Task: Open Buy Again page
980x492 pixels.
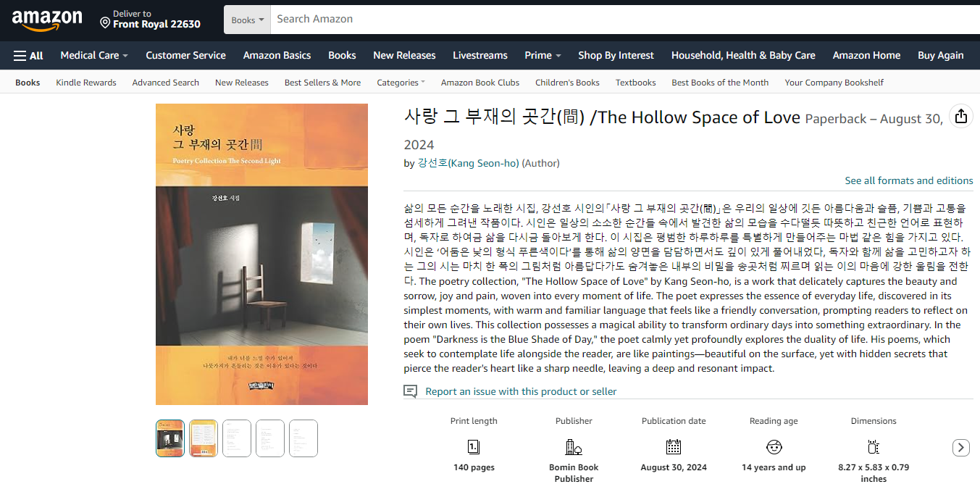Action: click(940, 55)
